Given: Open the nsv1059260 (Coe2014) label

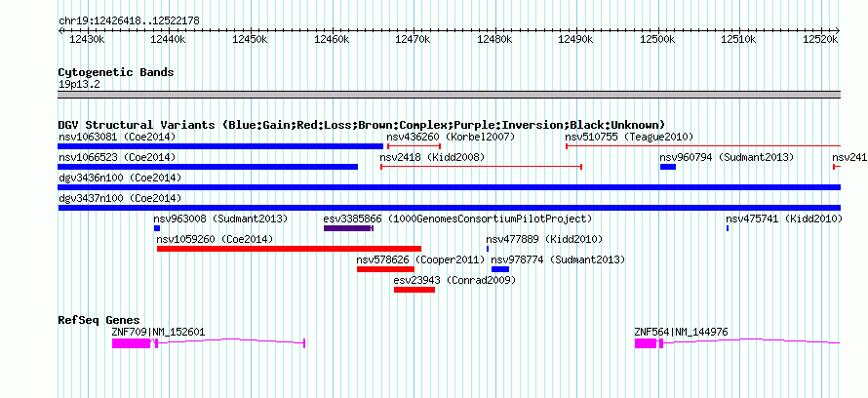Looking at the screenshot, I should [x=215, y=239].
